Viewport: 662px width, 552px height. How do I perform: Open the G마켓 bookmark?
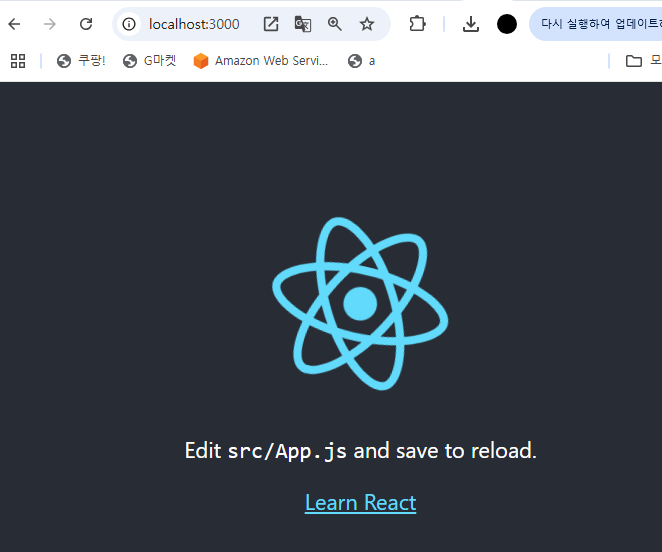149,61
